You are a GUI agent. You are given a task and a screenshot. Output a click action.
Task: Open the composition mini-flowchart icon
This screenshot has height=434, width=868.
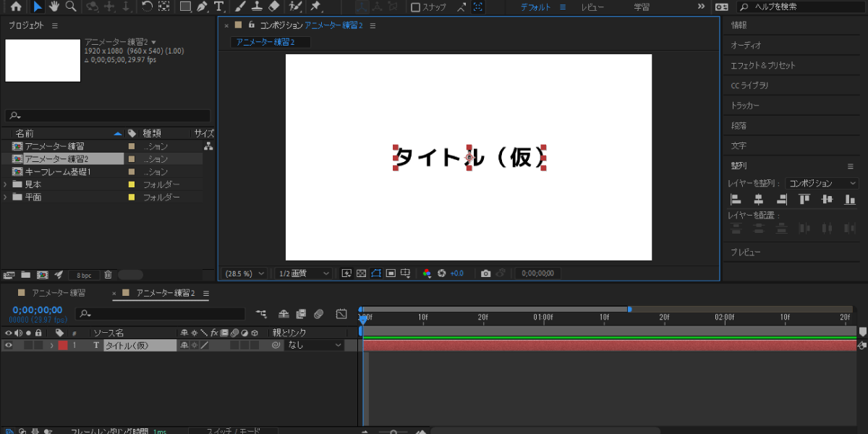click(261, 314)
